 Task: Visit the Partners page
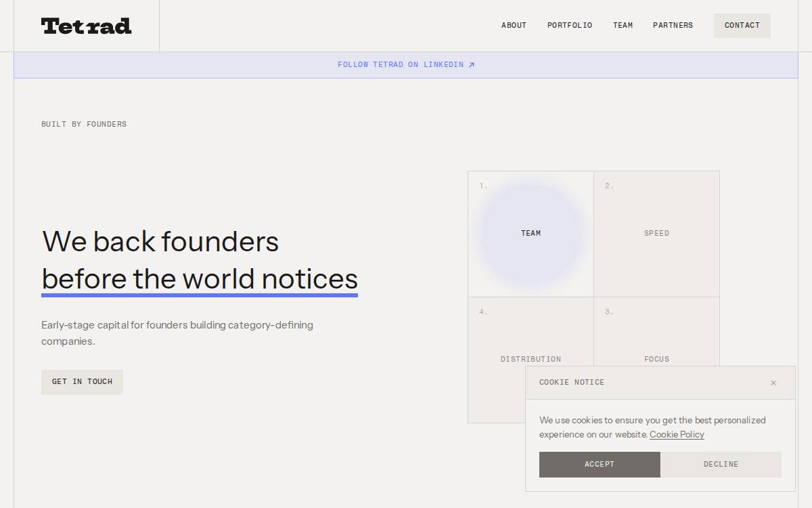(x=673, y=25)
